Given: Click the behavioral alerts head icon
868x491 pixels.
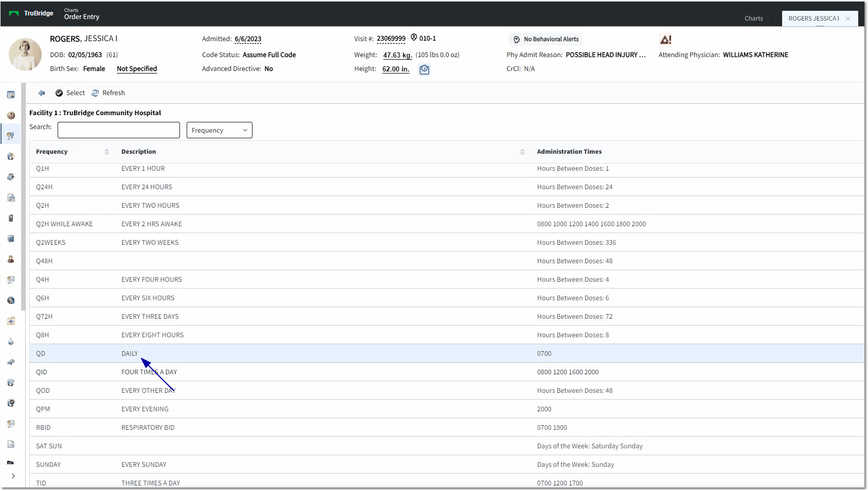Looking at the screenshot, I should tap(516, 40).
